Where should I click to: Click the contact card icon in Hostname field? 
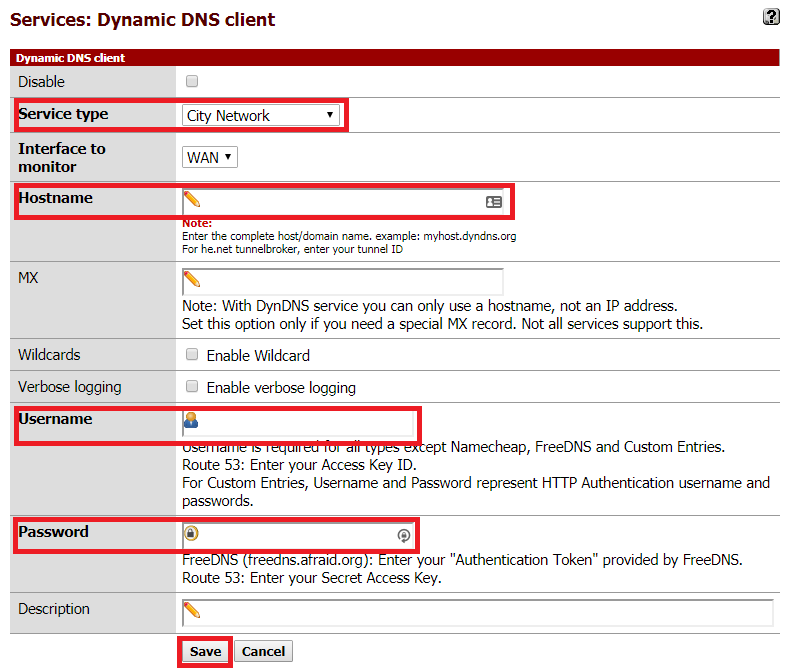tap(493, 201)
